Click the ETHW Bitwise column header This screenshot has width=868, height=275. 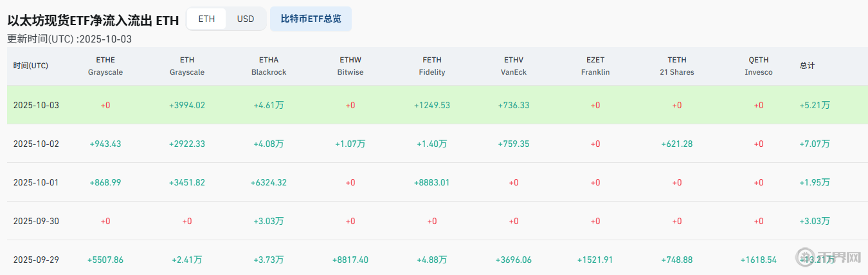click(x=350, y=66)
